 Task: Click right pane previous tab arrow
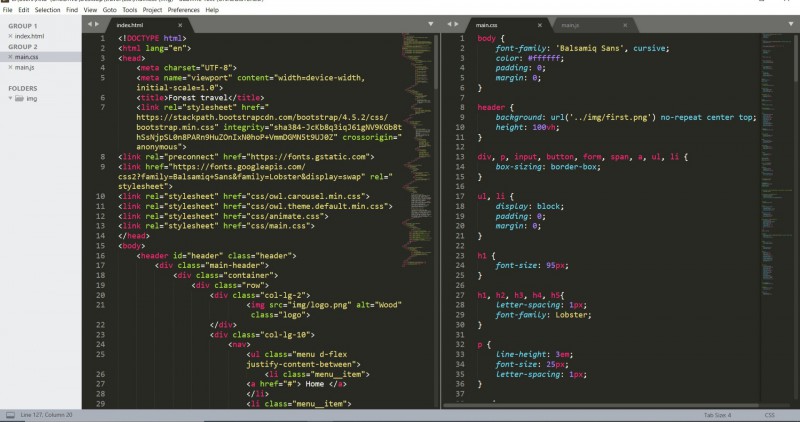[x=449, y=24]
